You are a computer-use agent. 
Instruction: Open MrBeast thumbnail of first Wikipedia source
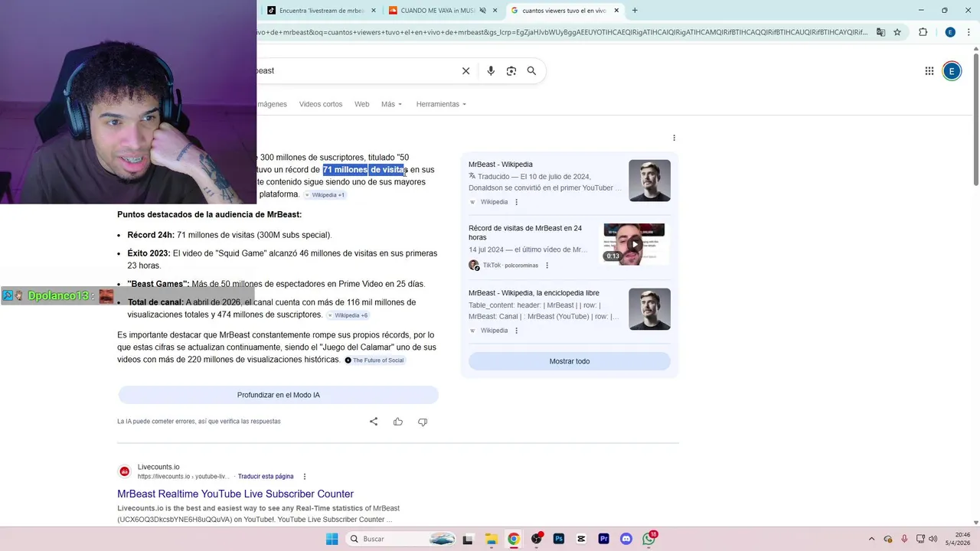pos(649,181)
